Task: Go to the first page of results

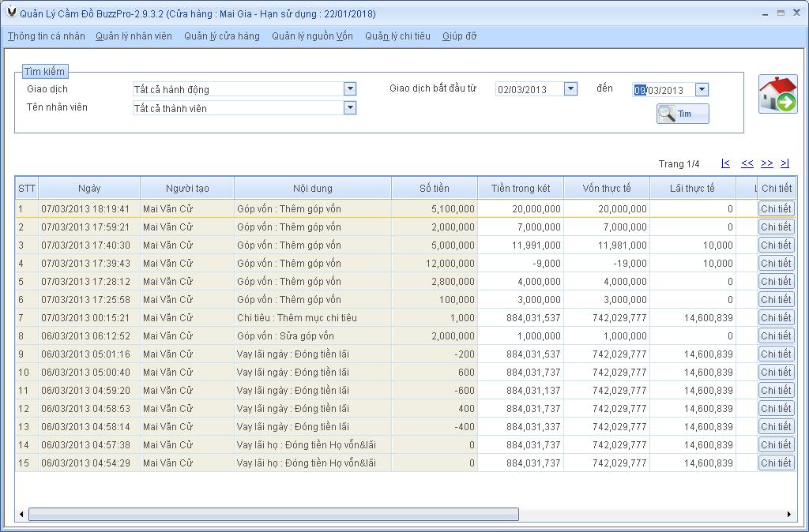Action: [x=725, y=163]
